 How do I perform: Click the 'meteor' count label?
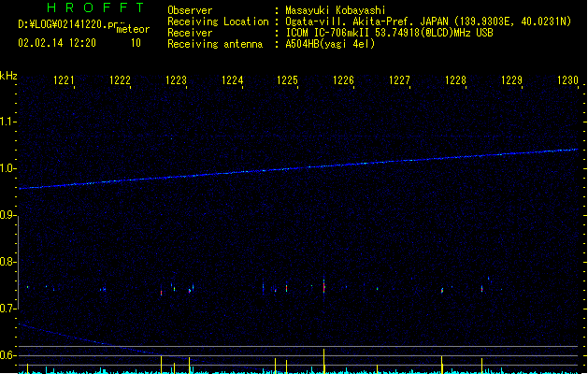point(133,29)
